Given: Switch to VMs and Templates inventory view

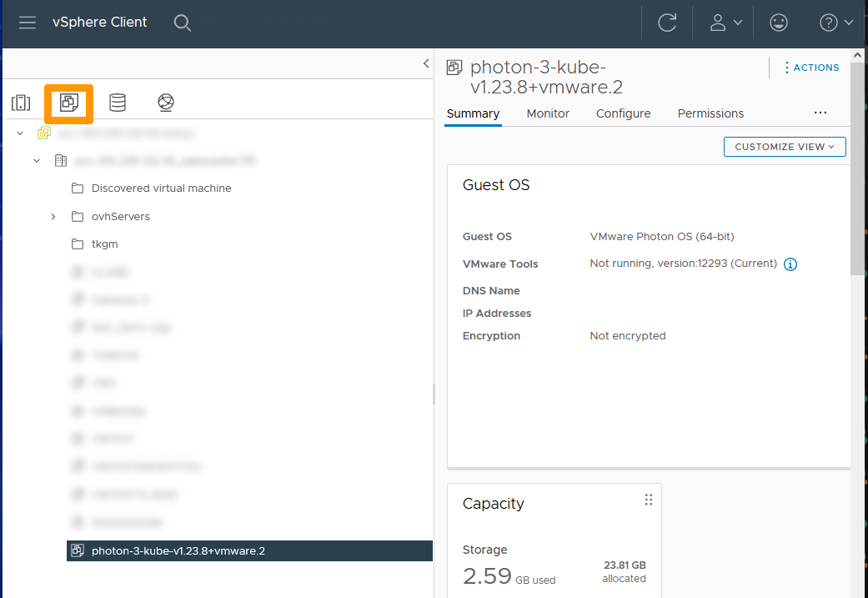Looking at the screenshot, I should click(69, 103).
